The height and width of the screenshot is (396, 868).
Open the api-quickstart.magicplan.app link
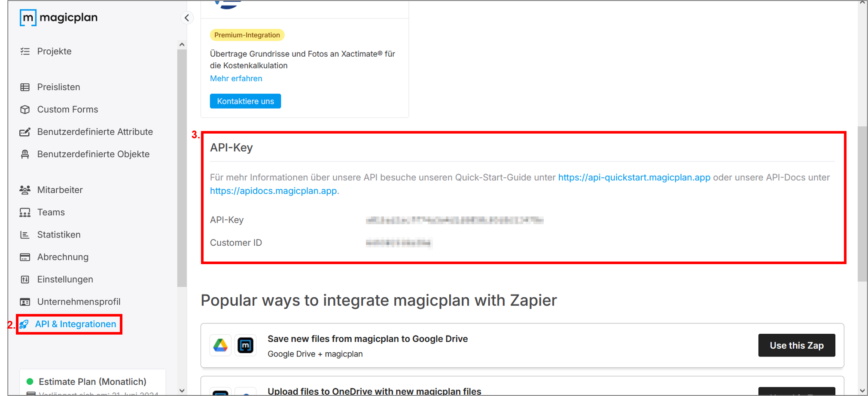634,177
